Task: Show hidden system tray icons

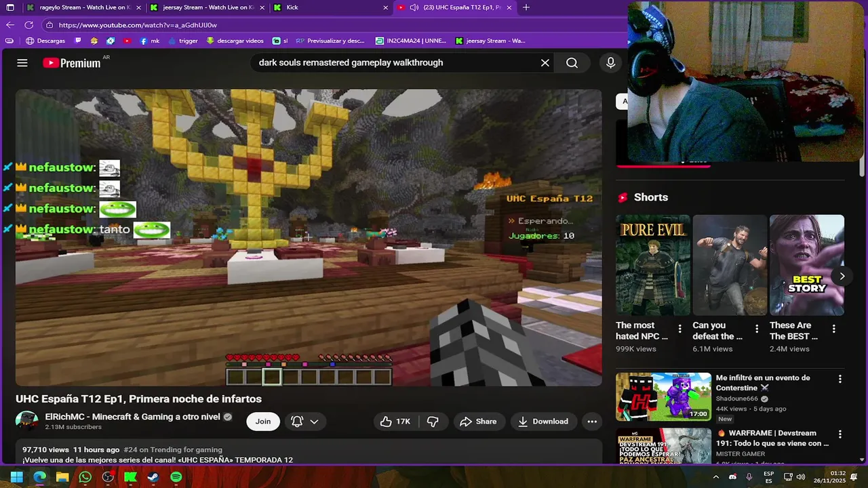Action: coord(716,477)
